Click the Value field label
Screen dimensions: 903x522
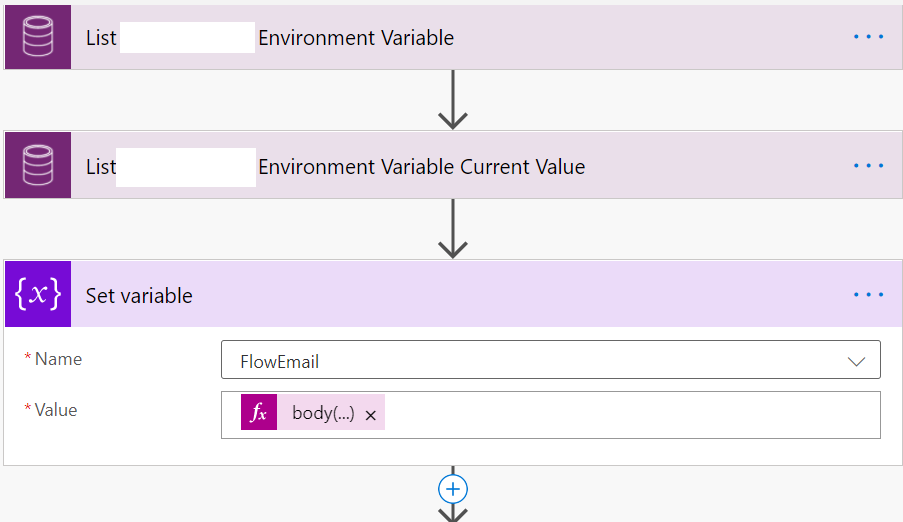pos(55,410)
